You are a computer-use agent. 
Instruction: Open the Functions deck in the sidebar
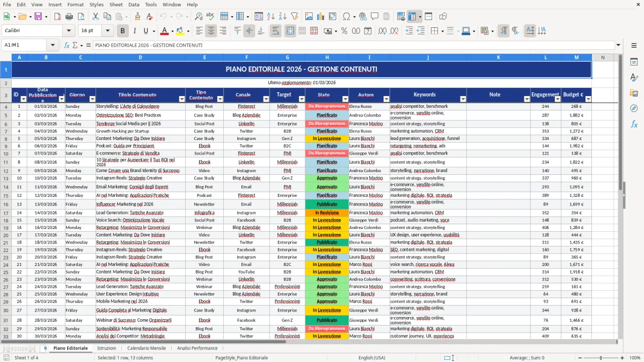click(635, 123)
